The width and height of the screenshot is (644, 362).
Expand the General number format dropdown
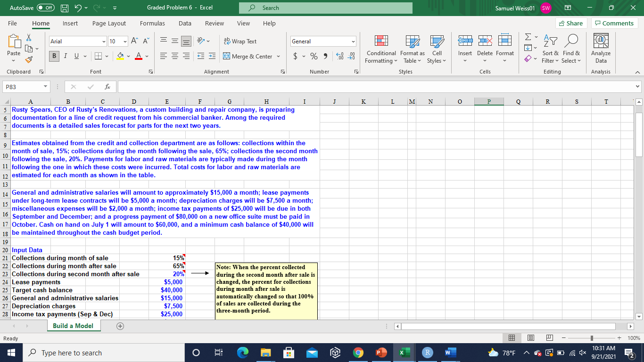354,42
